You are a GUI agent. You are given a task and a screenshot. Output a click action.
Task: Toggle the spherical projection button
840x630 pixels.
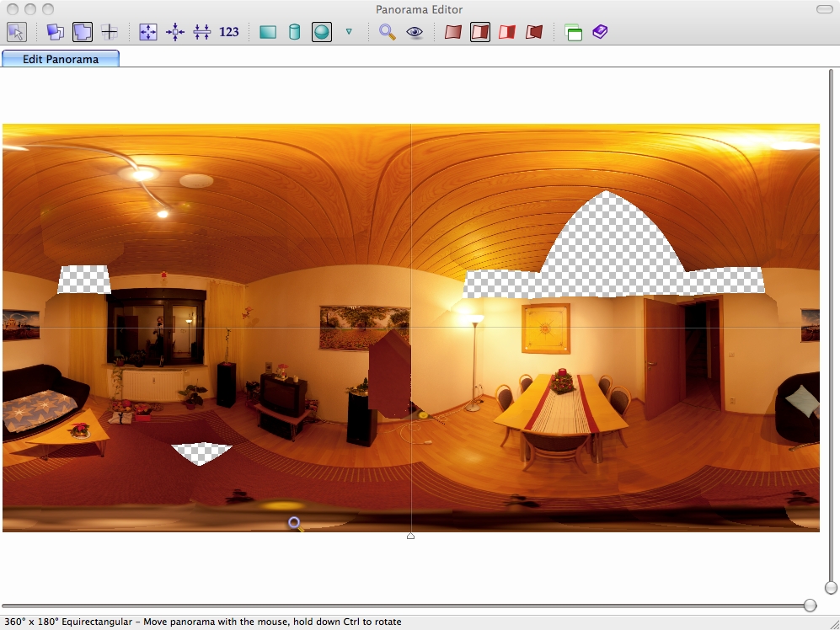pos(321,32)
